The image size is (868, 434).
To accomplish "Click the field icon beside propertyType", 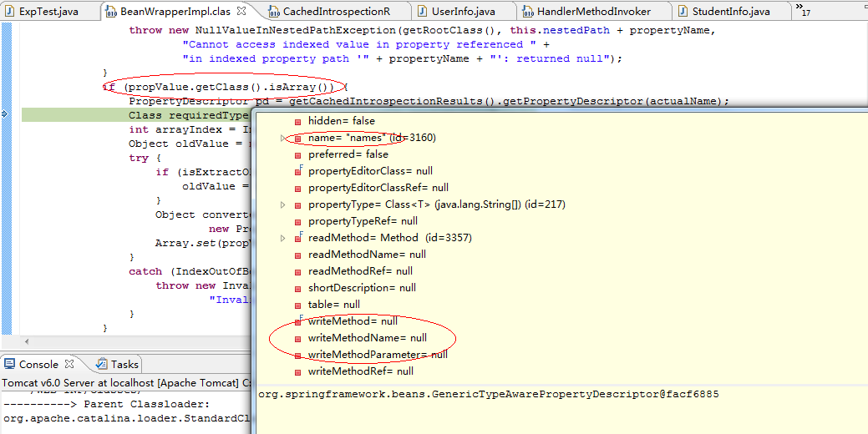I will point(297,205).
